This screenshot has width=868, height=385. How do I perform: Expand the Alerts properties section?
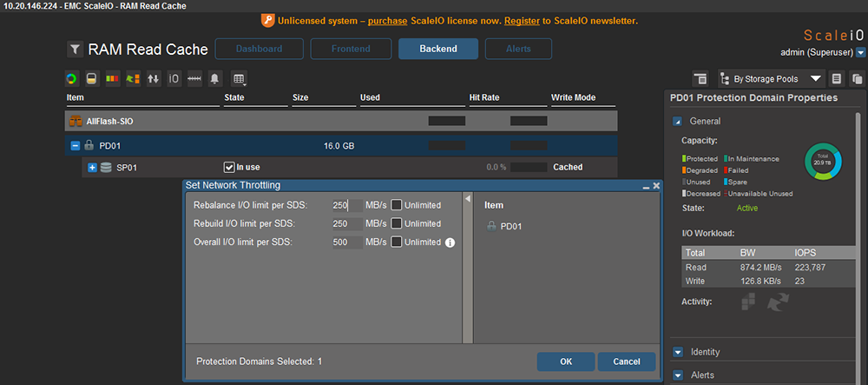(x=678, y=375)
